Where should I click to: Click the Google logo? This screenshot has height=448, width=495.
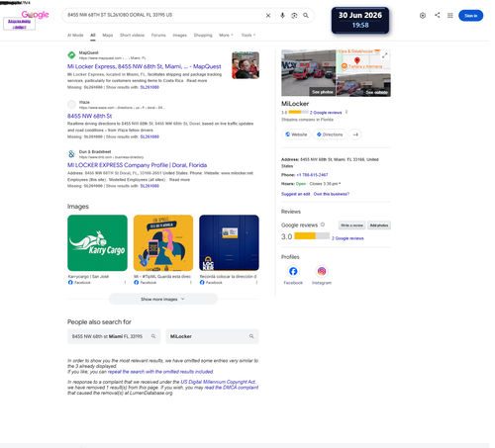click(x=35, y=15)
